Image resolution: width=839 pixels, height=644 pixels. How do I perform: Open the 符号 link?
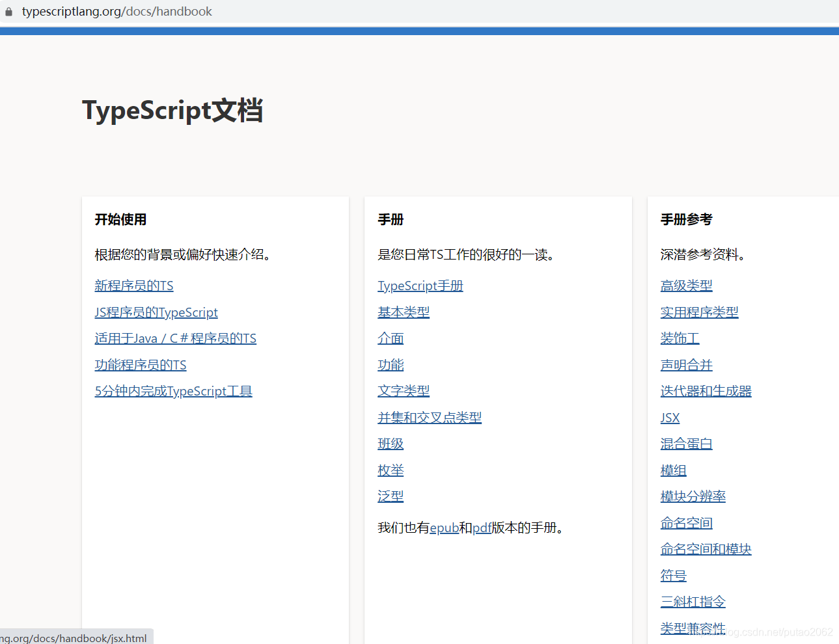coord(674,575)
